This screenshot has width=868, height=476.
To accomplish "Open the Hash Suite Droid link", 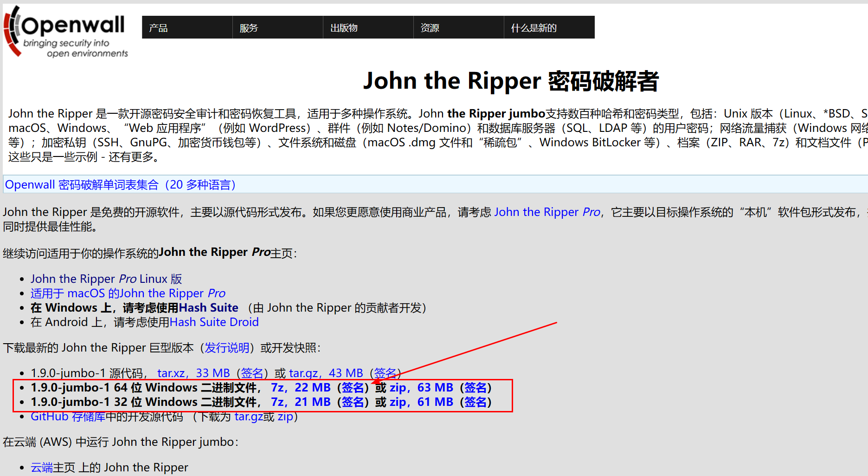I will point(214,322).
